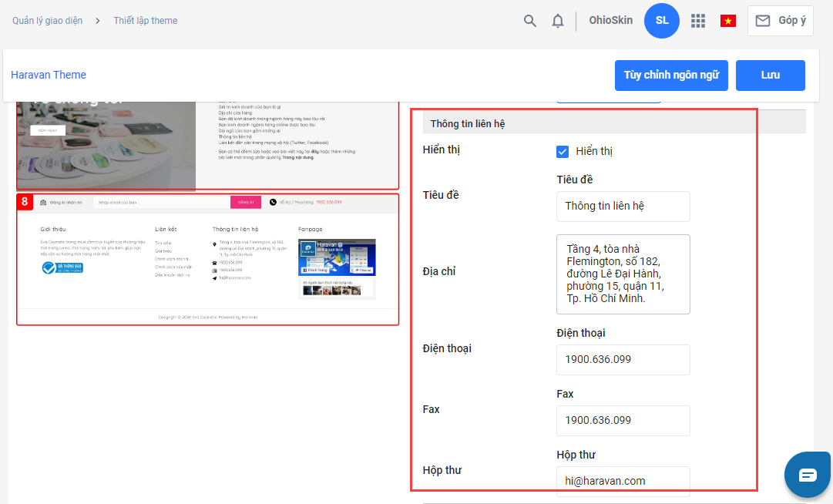Open the notifications bell
833x504 pixels.
558,21
